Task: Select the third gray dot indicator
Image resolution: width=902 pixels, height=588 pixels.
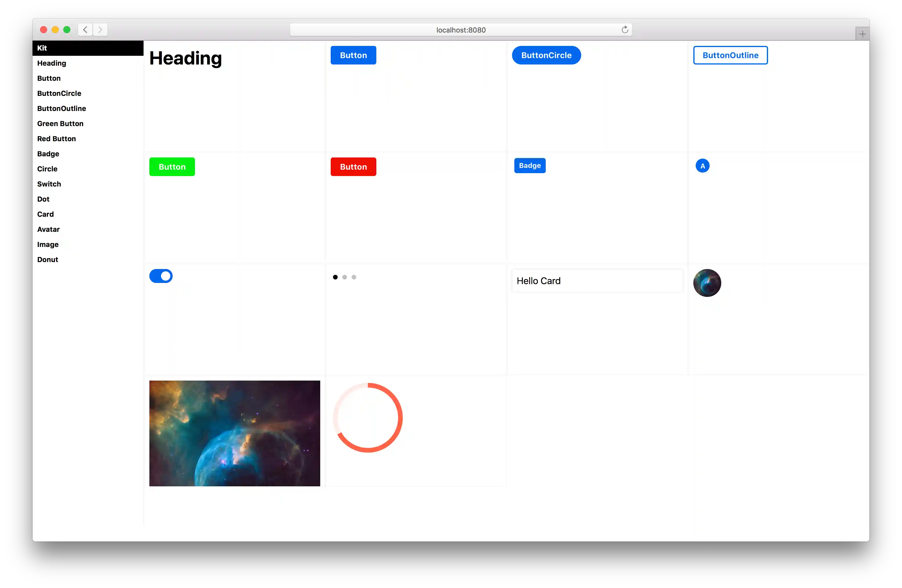Action: tap(354, 277)
